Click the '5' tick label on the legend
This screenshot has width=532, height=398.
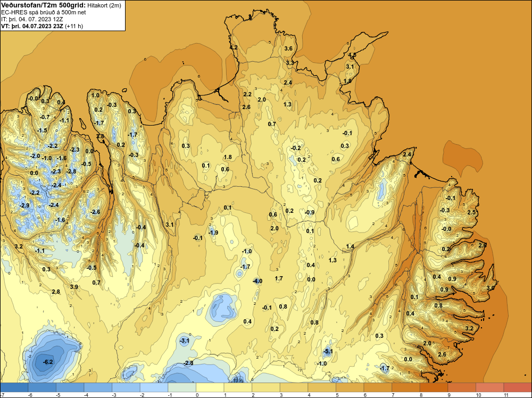coord(336,395)
